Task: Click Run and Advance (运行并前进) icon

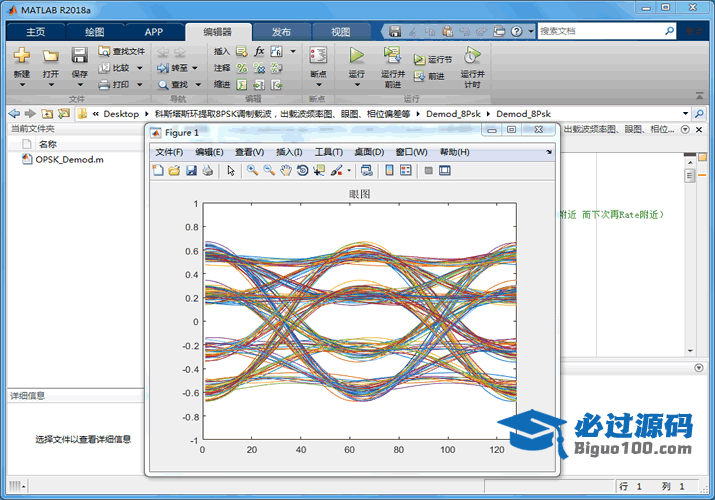Action: (x=392, y=56)
